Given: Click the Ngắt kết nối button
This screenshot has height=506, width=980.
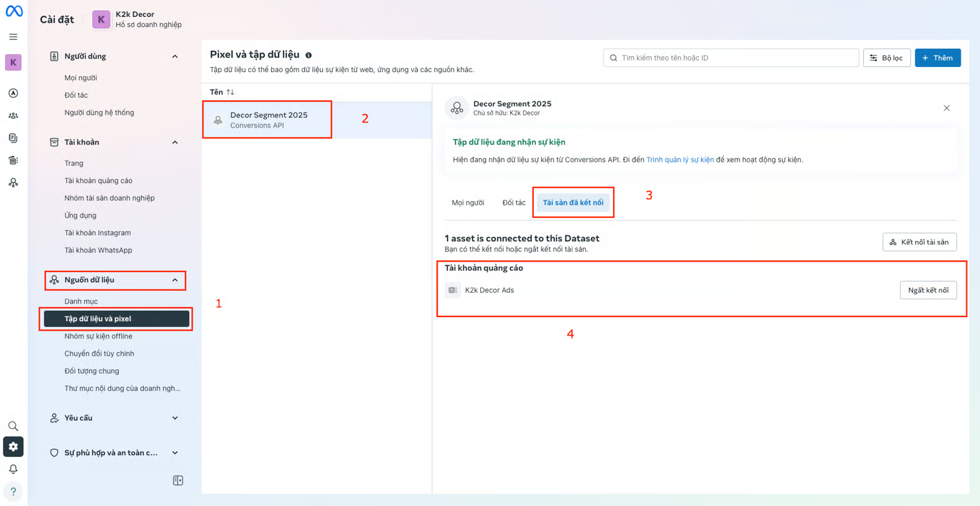Looking at the screenshot, I should coord(928,290).
